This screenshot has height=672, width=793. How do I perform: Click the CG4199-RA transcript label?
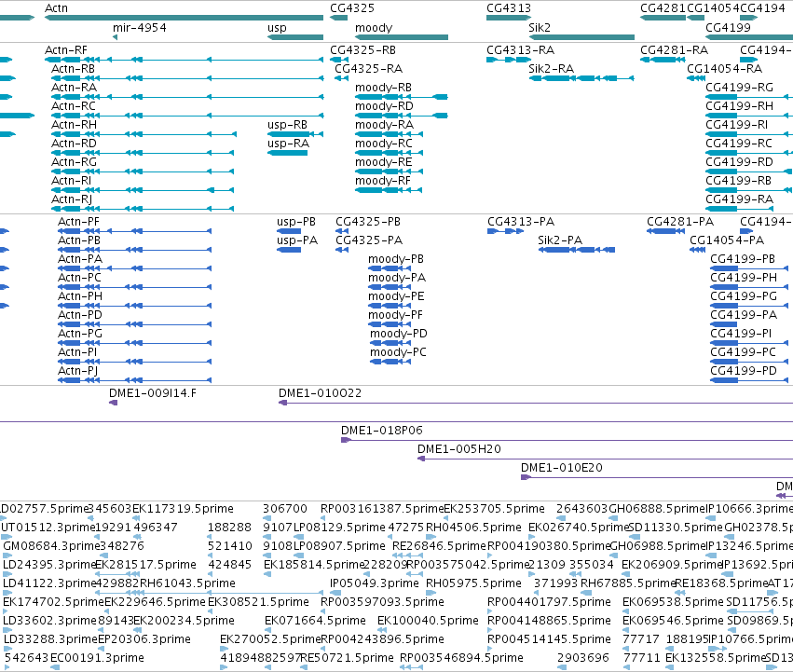(x=739, y=199)
